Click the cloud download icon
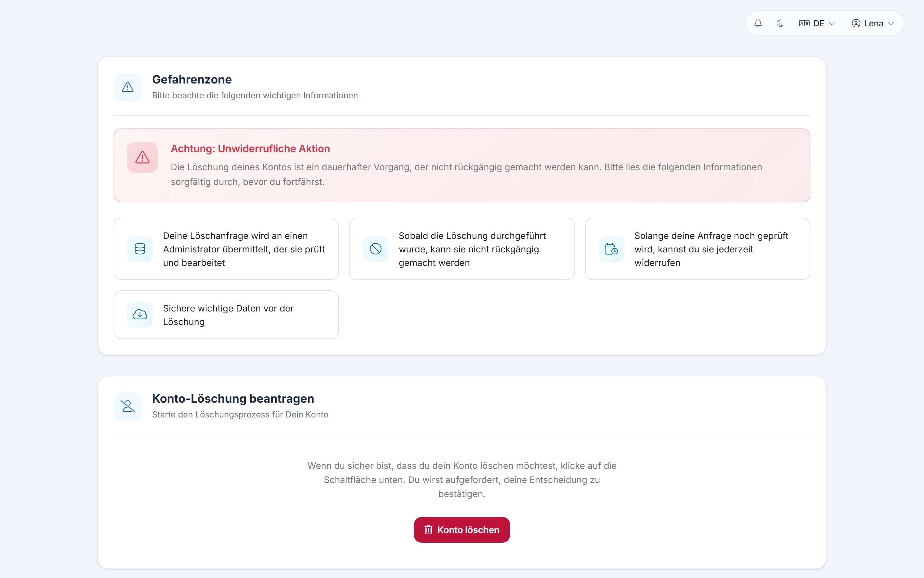The width and height of the screenshot is (924, 578). [140, 315]
